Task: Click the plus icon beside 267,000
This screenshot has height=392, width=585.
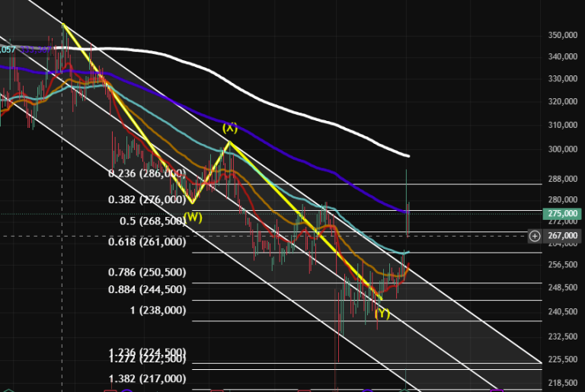Action: point(535,236)
